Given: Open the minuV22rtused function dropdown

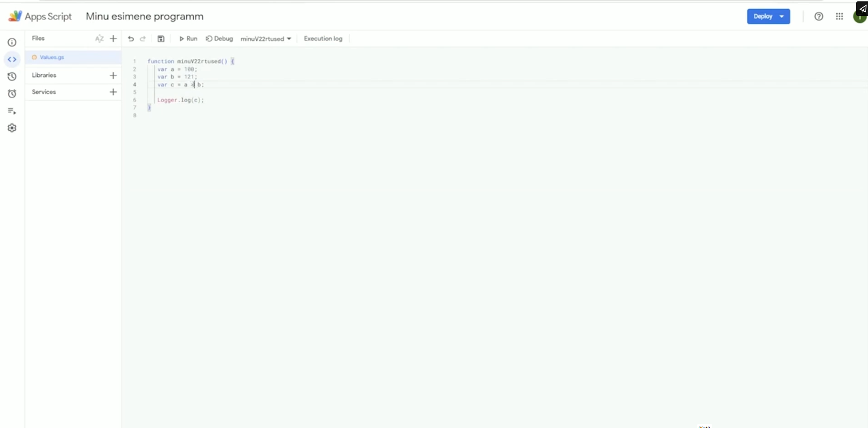Looking at the screenshot, I should (266, 39).
